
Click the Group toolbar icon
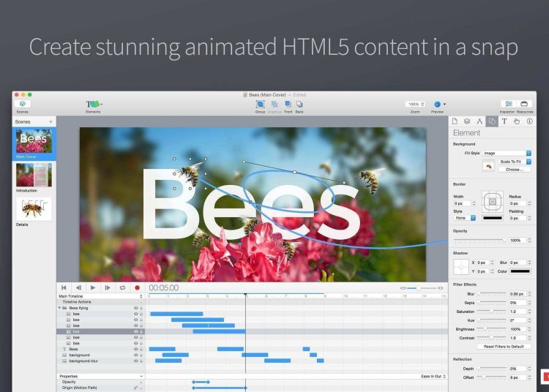coord(261,105)
